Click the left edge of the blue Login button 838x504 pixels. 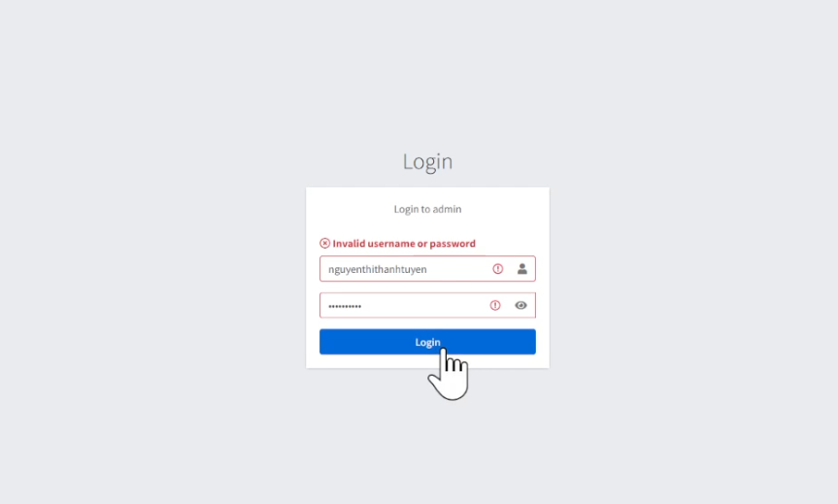[324, 342]
